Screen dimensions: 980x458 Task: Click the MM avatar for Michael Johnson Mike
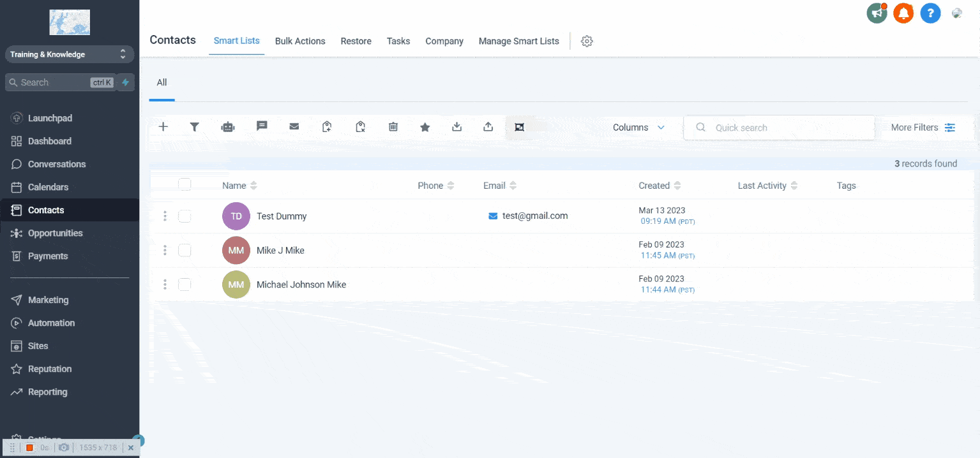point(236,284)
